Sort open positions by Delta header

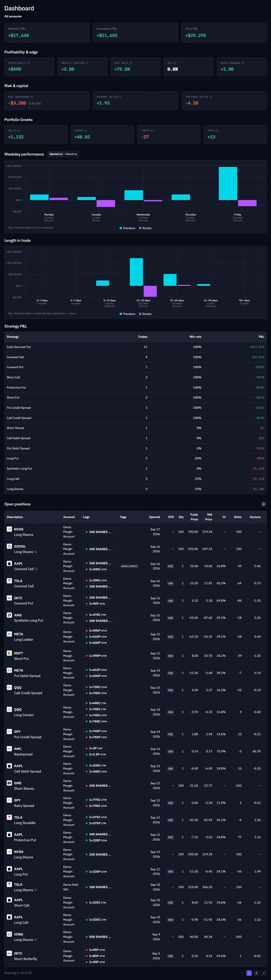[x=238, y=517]
